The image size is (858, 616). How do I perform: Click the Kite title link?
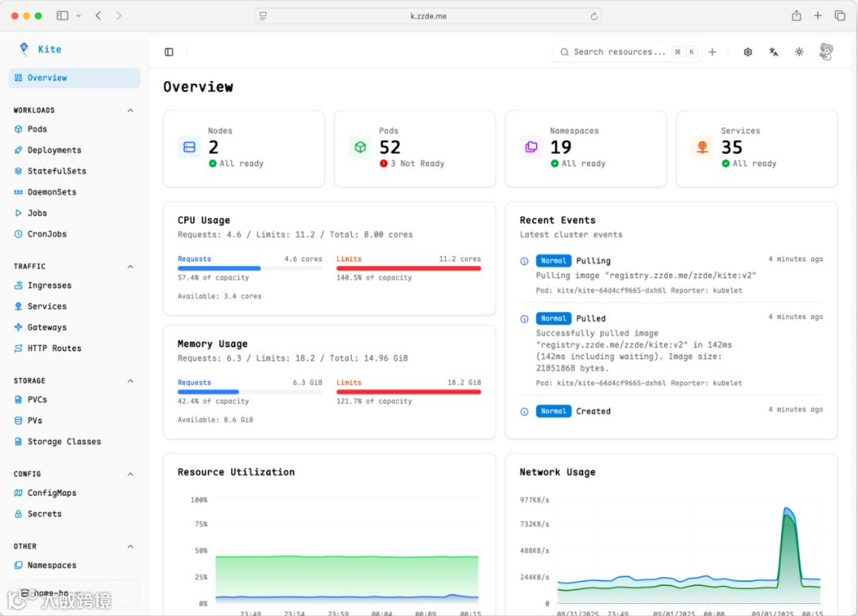point(50,49)
